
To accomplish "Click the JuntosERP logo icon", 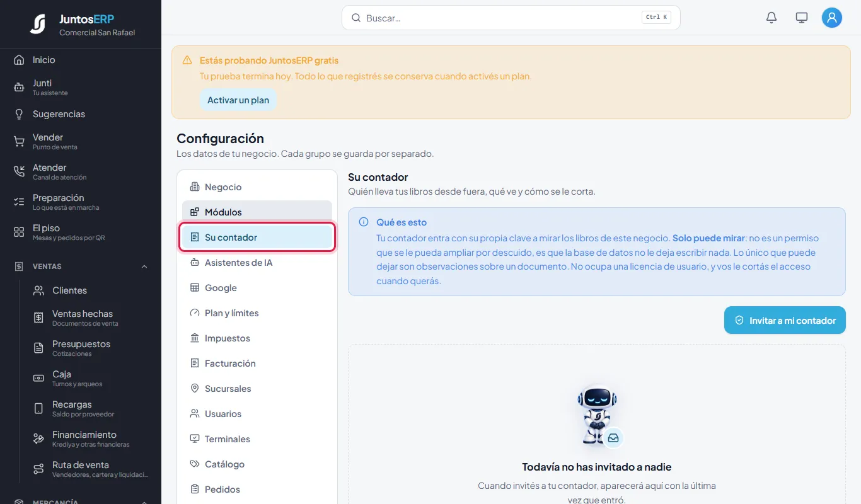I will pos(38,24).
